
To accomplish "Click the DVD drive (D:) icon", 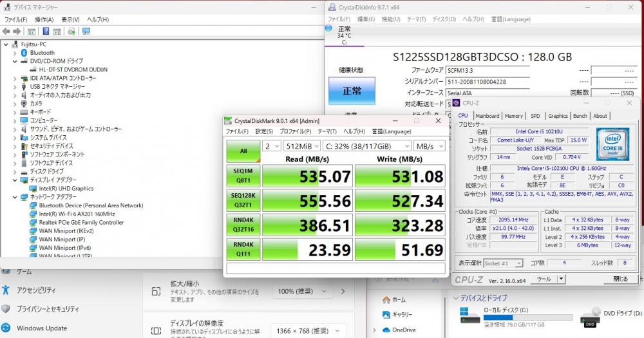I will pos(590,318).
